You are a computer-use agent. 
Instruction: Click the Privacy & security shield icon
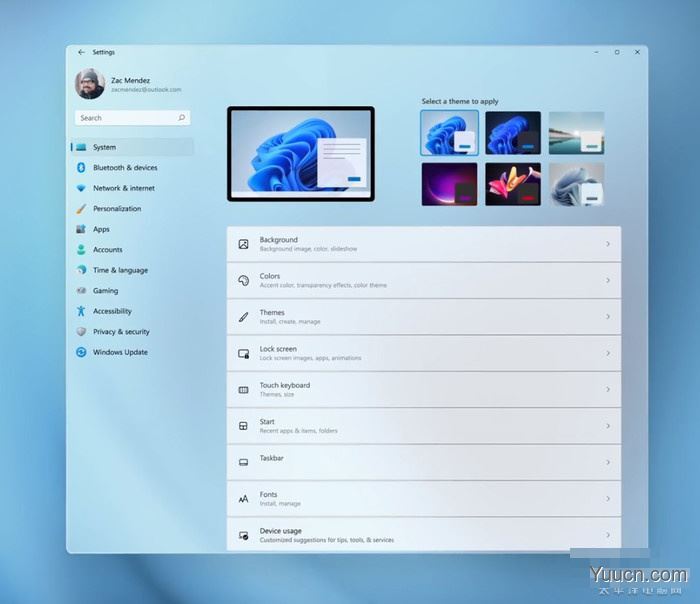[x=81, y=332]
